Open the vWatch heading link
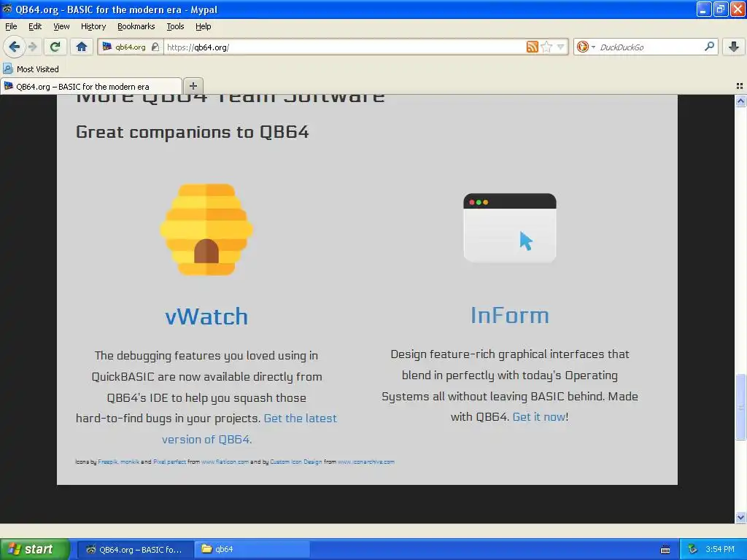Screen dimensions: 747x560 (206, 316)
